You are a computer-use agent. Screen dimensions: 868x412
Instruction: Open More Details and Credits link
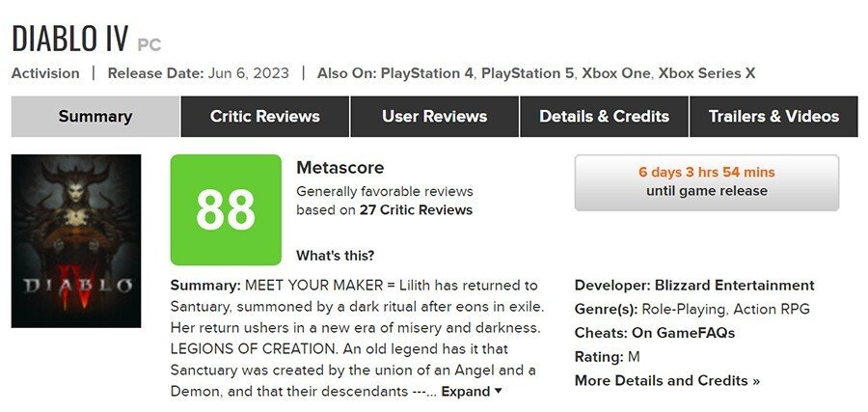(667, 381)
